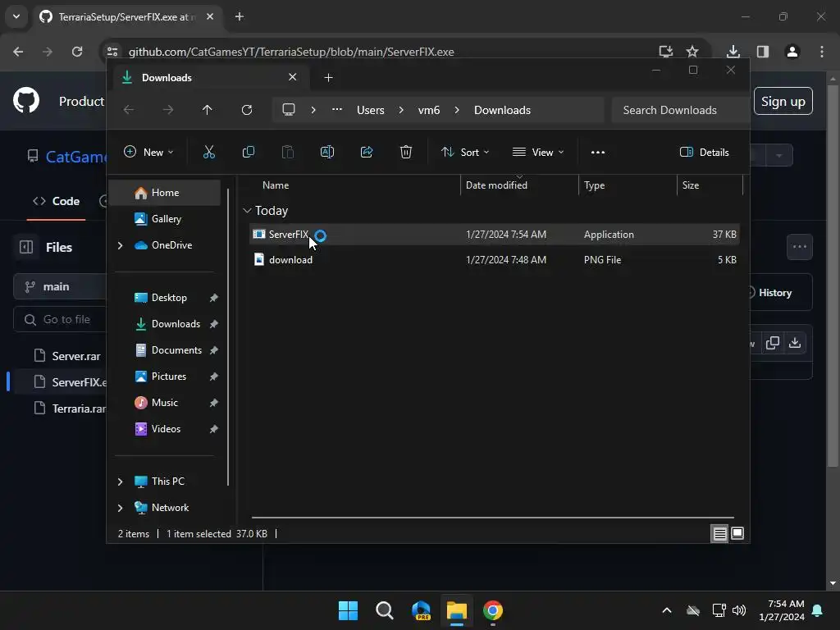Refresh the Downloads folder view
840x630 pixels.
pyautogui.click(x=246, y=110)
